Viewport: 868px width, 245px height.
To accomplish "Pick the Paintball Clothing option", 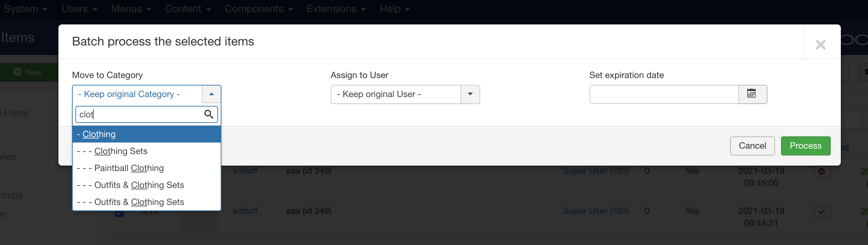I will (x=147, y=168).
